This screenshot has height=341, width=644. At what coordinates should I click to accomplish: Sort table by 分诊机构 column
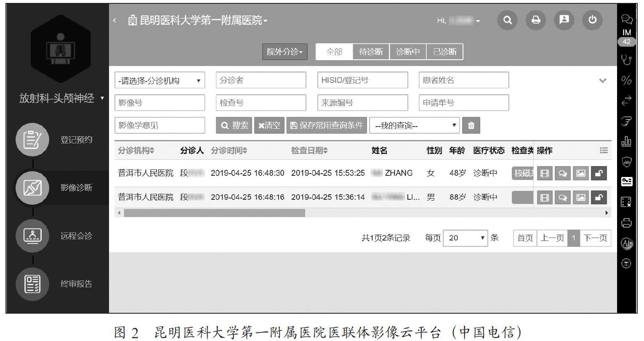[136, 151]
